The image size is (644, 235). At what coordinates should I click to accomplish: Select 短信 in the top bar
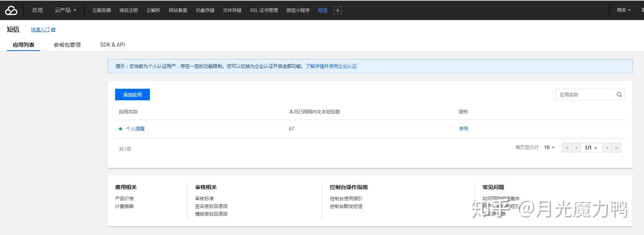pos(323,10)
